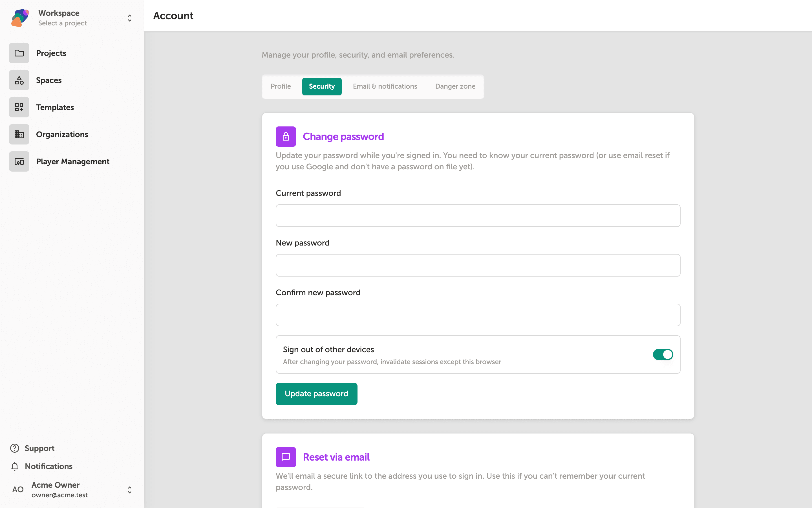Open the Acme Owner account menu chevron
The width and height of the screenshot is (812, 508).
(129, 490)
